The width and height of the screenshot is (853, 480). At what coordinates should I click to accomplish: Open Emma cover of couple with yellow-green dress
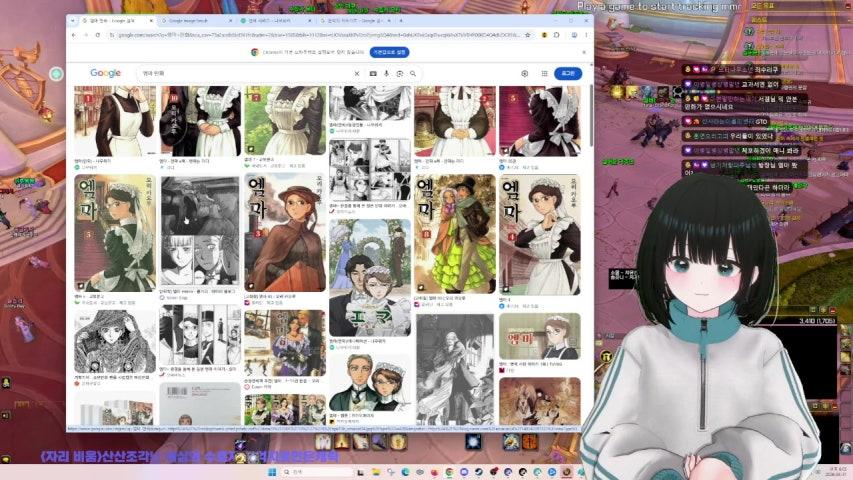point(455,233)
